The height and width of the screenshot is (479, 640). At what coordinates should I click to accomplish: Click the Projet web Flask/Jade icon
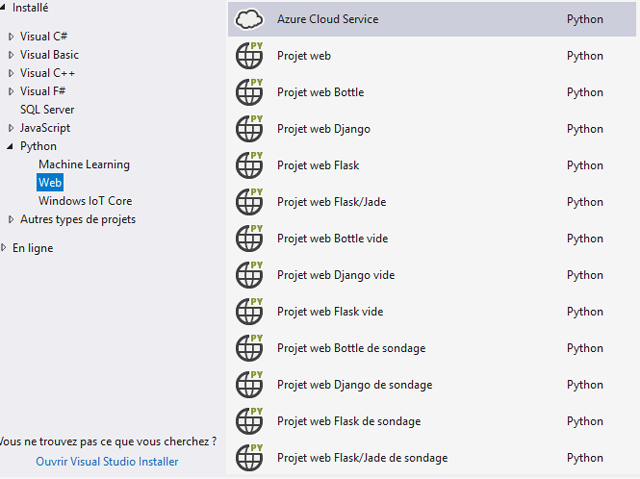[249, 202]
